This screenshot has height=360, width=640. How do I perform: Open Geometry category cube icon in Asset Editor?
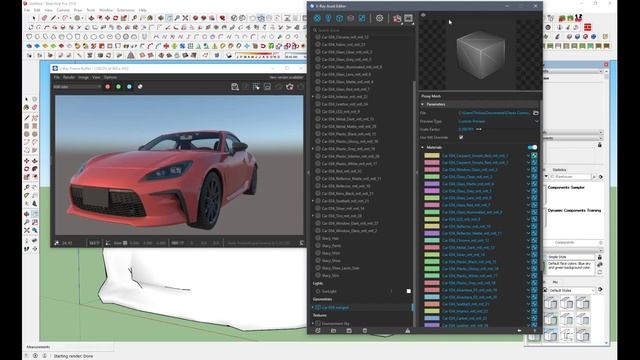(x=339, y=18)
